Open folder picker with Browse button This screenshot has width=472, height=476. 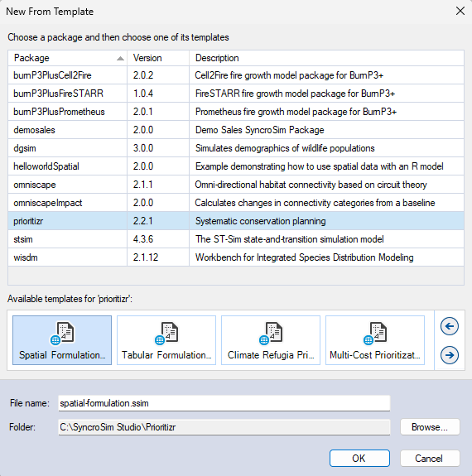tap(430, 427)
